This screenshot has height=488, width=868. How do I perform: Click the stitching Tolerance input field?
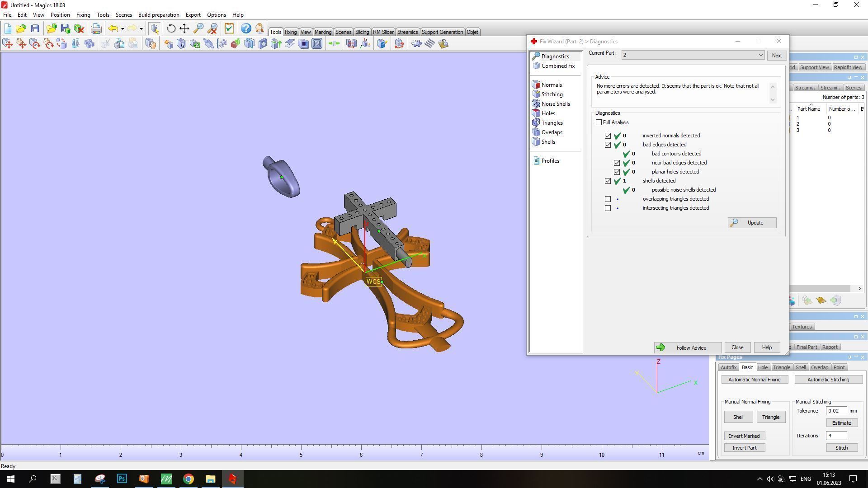click(835, 411)
